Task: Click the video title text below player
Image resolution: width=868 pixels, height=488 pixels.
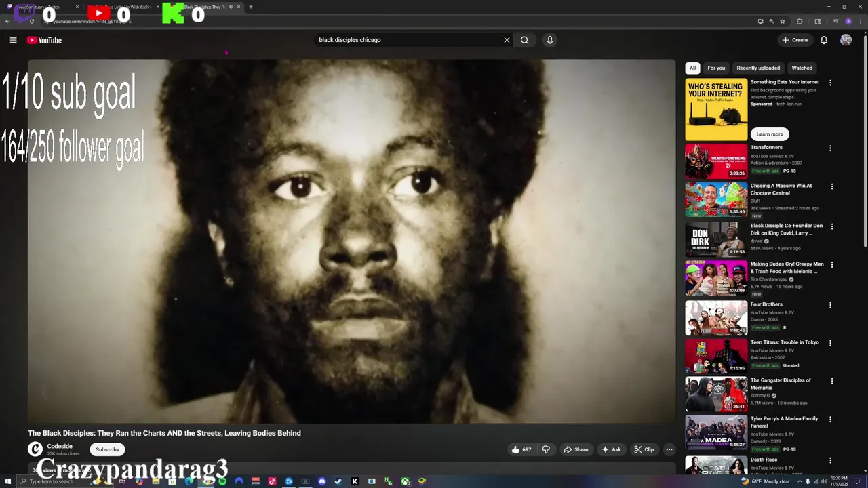Action: (164, 433)
